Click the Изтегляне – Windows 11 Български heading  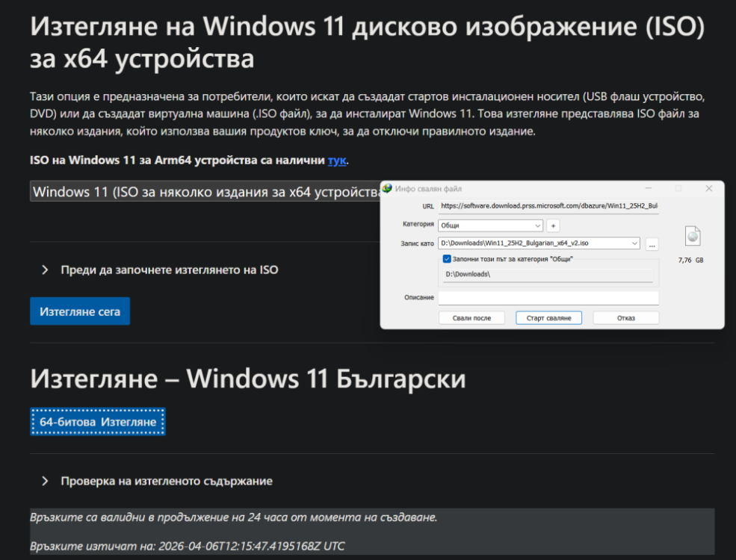pyautogui.click(x=248, y=379)
